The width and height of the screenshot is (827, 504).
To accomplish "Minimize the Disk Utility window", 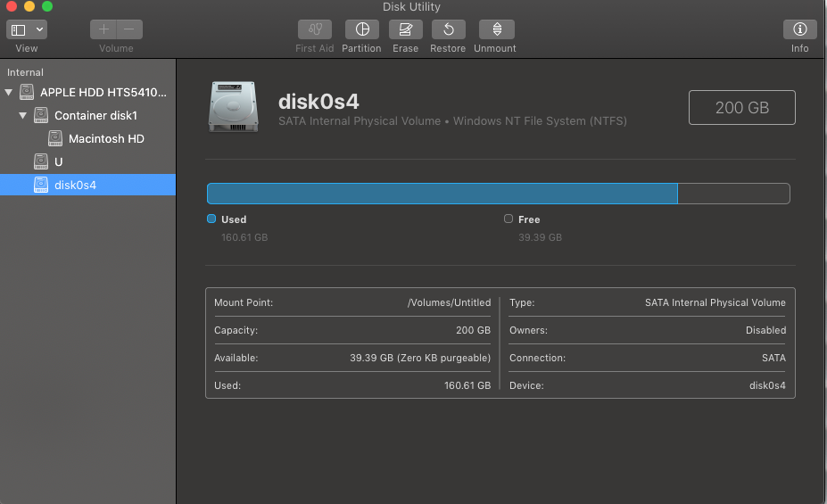I will [x=29, y=6].
